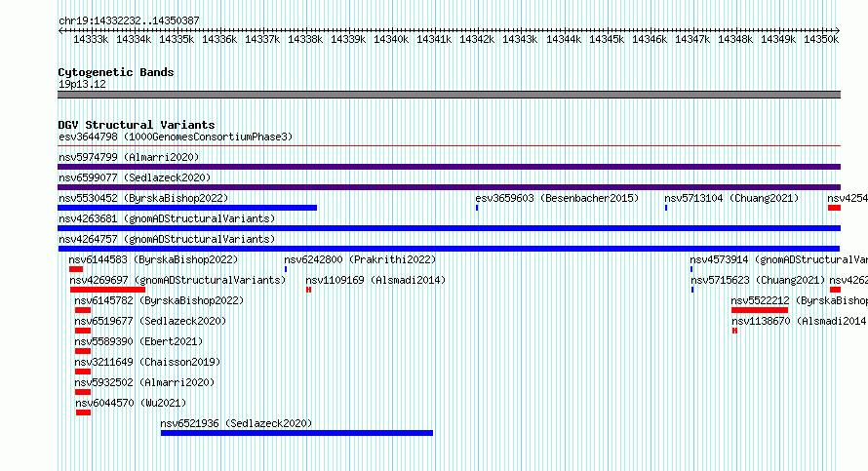Click the esv3644798 1000GenomesConsortiumPhase3 label
This screenshot has height=471, width=868.
[176, 137]
